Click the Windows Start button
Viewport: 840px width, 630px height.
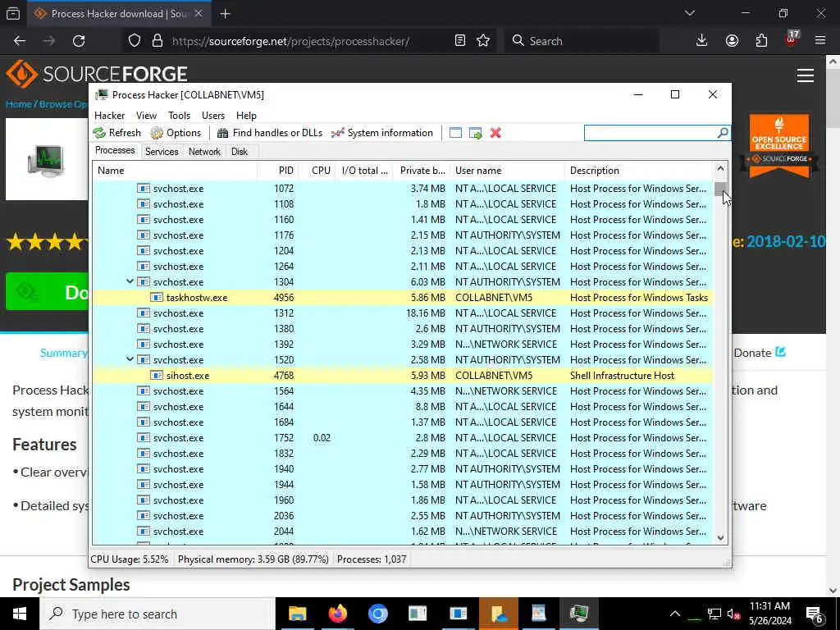click(20, 614)
